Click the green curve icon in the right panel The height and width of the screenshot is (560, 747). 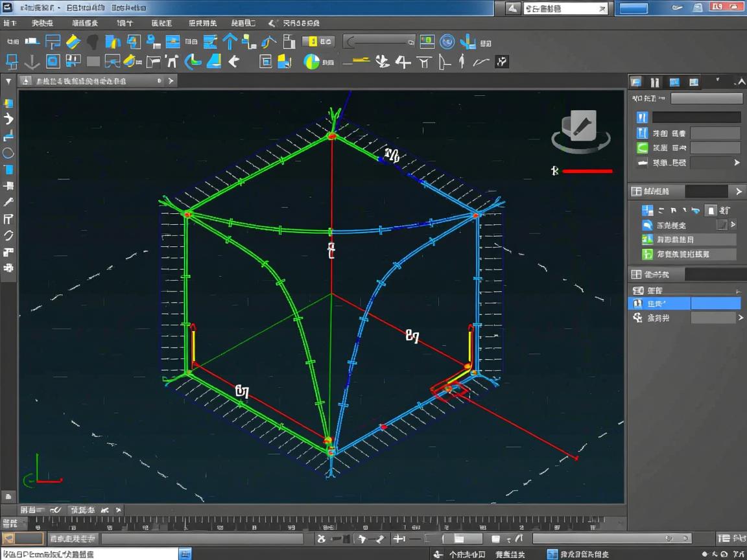tap(642, 148)
